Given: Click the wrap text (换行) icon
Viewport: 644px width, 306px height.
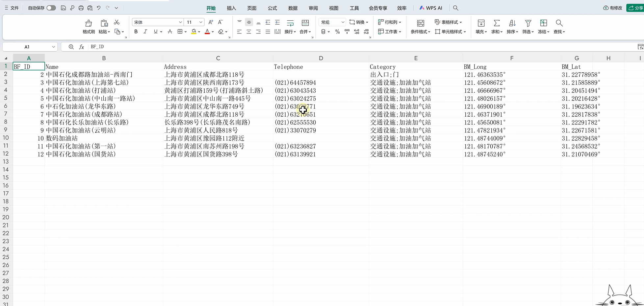Looking at the screenshot, I should 290,23.
